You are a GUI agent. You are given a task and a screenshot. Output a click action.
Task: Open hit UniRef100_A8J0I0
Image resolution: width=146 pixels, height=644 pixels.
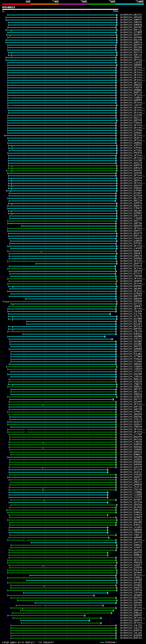click(131, 15)
